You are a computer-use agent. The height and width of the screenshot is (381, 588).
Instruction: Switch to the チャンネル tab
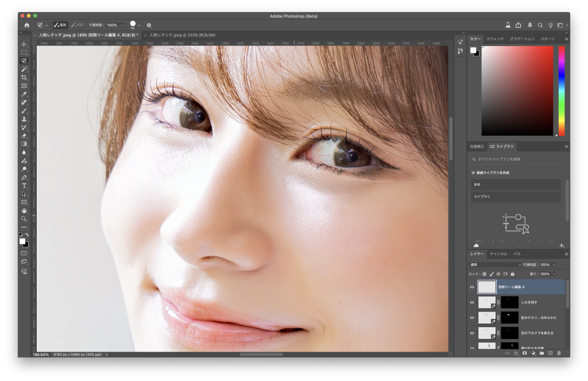tap(498, 253)
